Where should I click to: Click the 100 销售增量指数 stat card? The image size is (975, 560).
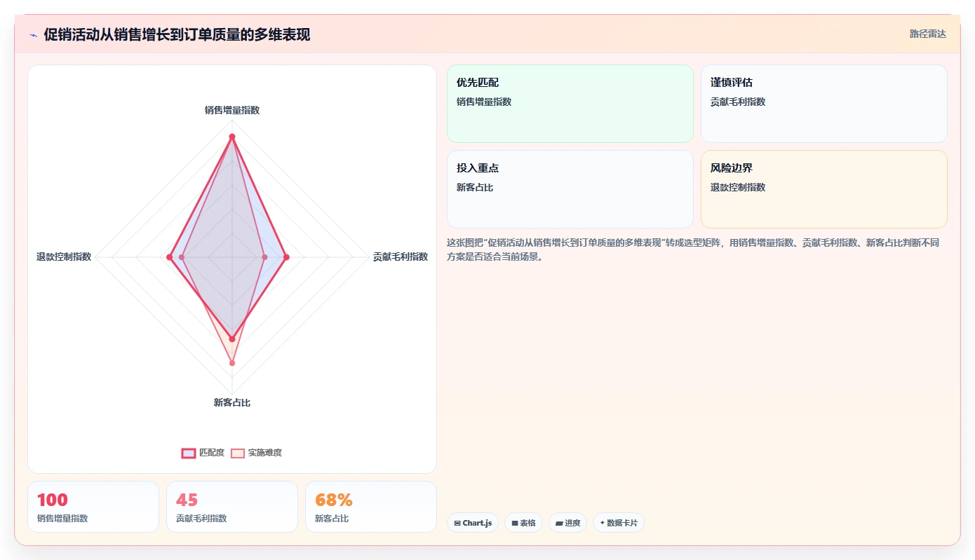click(93, 507)
